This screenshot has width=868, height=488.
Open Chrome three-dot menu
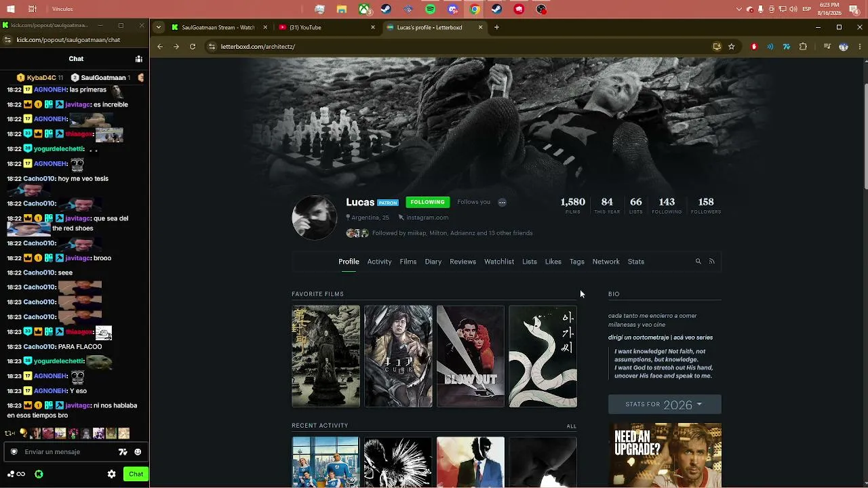860,47
